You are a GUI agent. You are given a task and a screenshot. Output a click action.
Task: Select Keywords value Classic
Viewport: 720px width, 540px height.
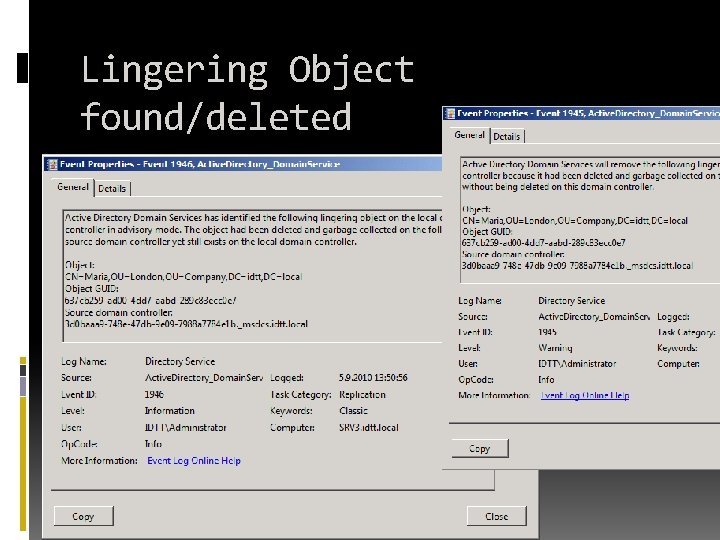[x=354, y=411]
